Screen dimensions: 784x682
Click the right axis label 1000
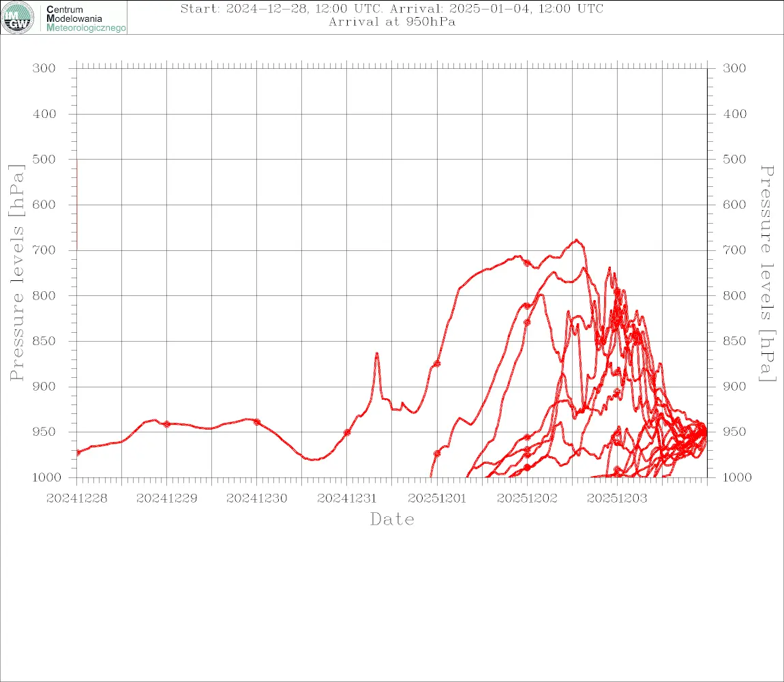pos(737,477)
